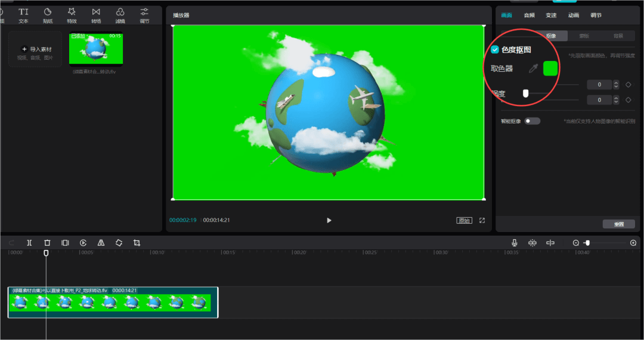
Task: Click the 00:20 mark on timeline ruler
Action: tap(299, 252)
